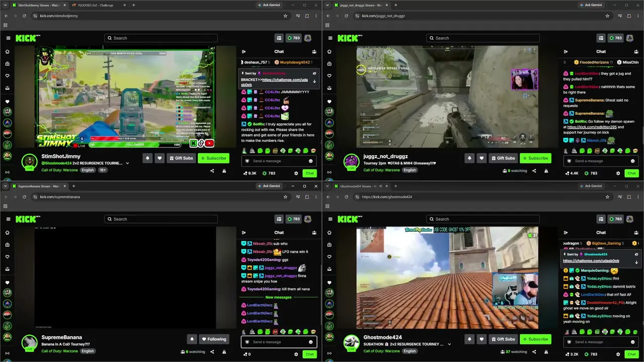Click Kick logo in SupremeBanana window
The height and width of the screenshot is (362, 644).
click(x=28, y=219)
